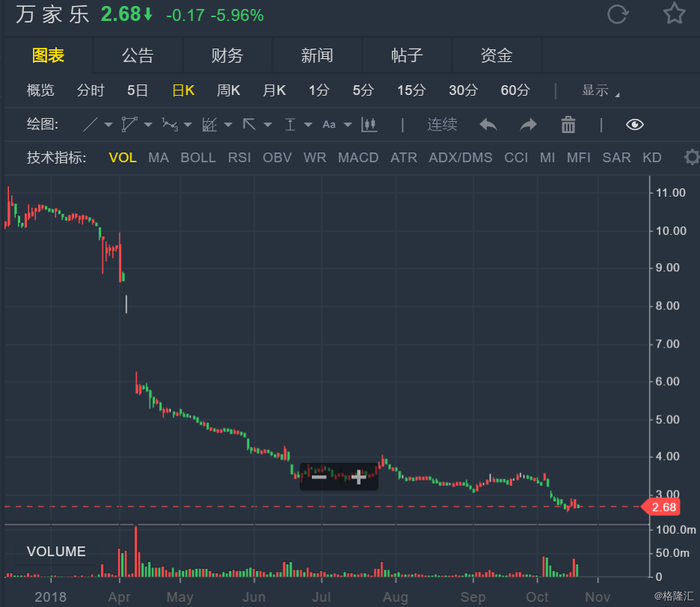
Task: Toggle the MFI indicator
Action: point(579,158)
